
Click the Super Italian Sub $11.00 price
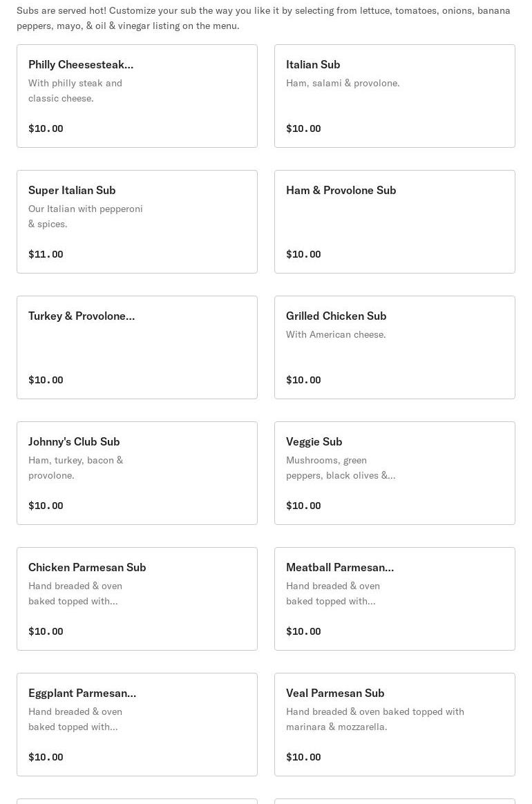tap(46, 254)
